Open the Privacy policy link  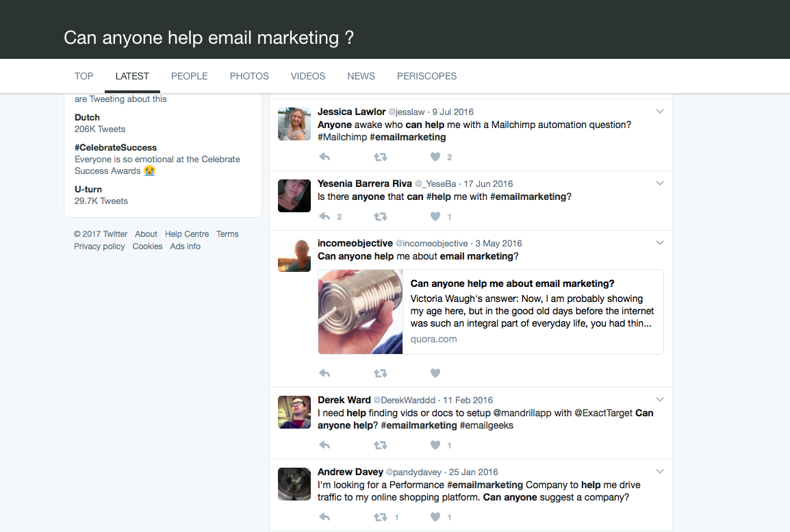[99, 246]
